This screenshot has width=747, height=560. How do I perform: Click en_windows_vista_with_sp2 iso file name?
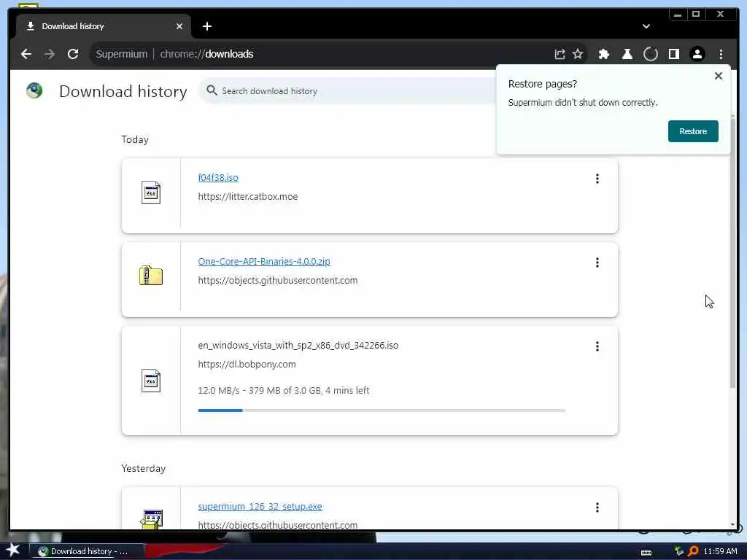(298, 345)
